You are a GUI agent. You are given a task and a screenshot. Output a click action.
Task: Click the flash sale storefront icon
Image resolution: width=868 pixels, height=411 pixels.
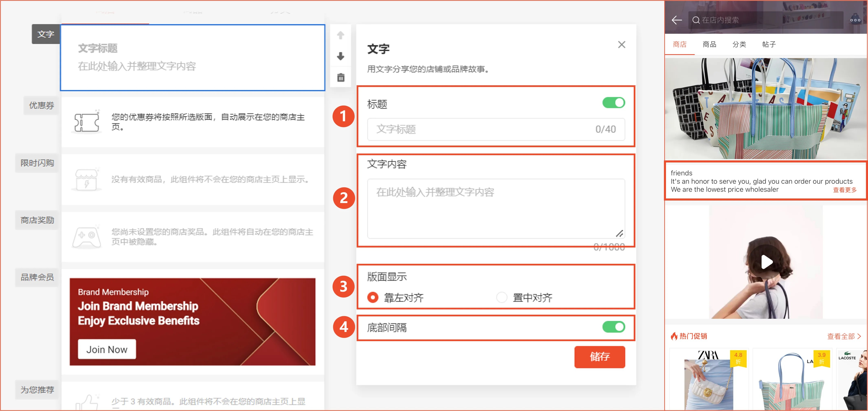[87, 180]
